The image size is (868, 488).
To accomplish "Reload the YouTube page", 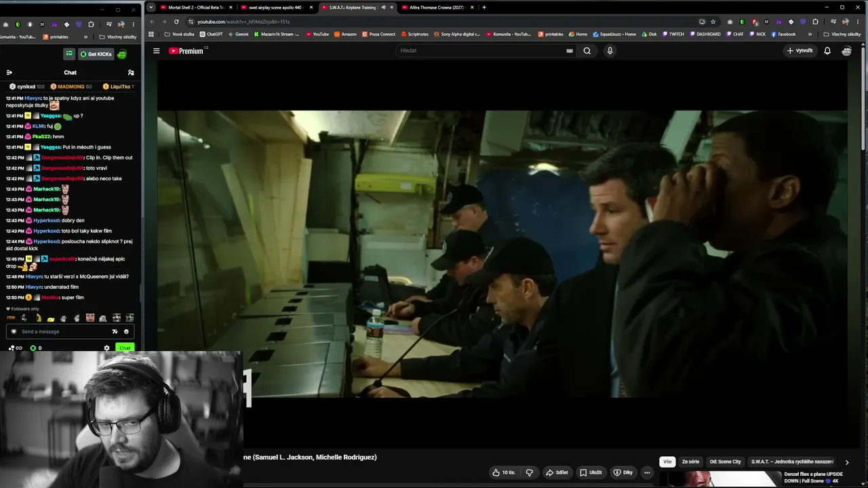I will click(x=176, y=22).
